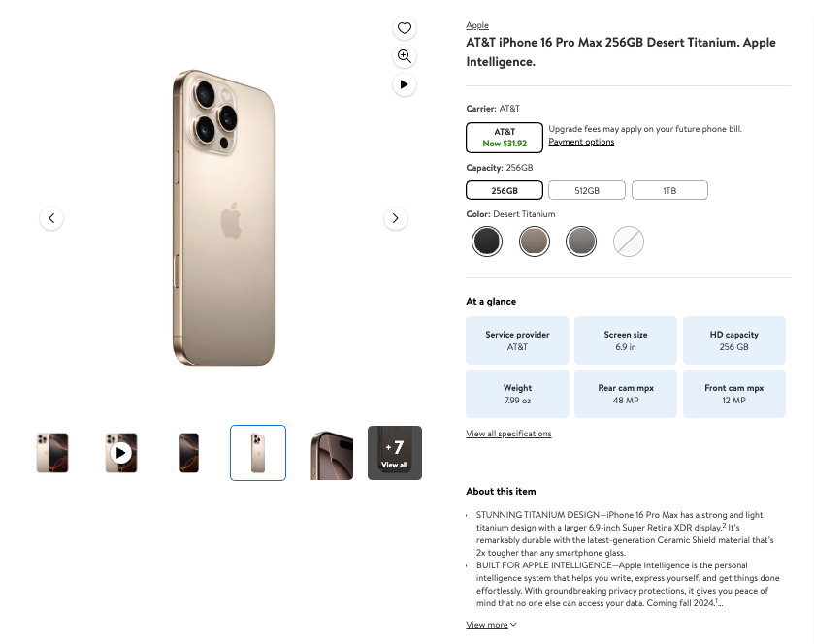Pick the black titanium color swatch
The width and height of the screenshot is (814, 644).
[x=487, y=241]
